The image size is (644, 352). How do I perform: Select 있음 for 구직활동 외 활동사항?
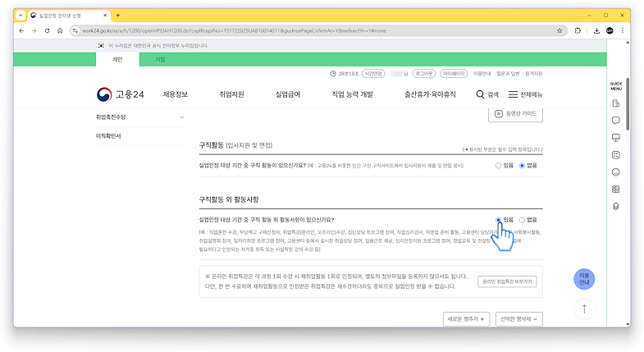pyautogui.click(x=498, y=220)
